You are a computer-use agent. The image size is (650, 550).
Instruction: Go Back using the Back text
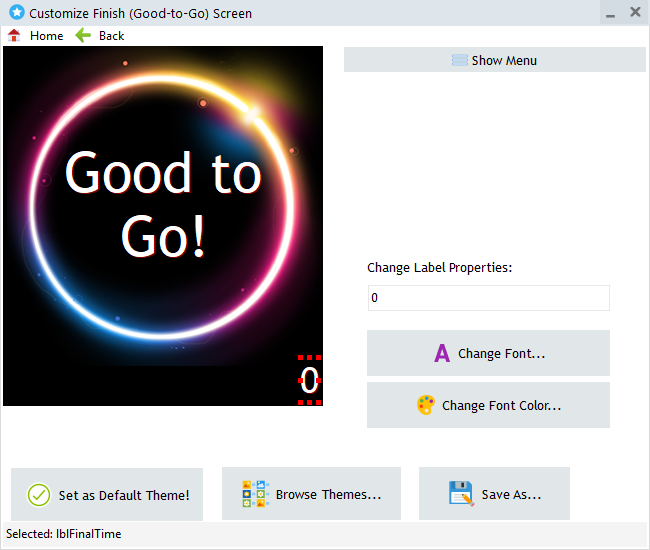point(112,35)
